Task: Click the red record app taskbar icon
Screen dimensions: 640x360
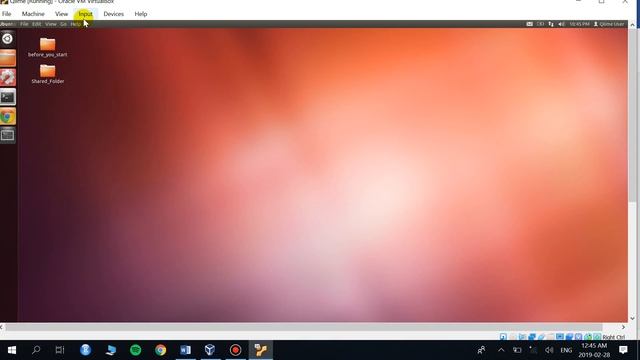Action: pos(236,350)
